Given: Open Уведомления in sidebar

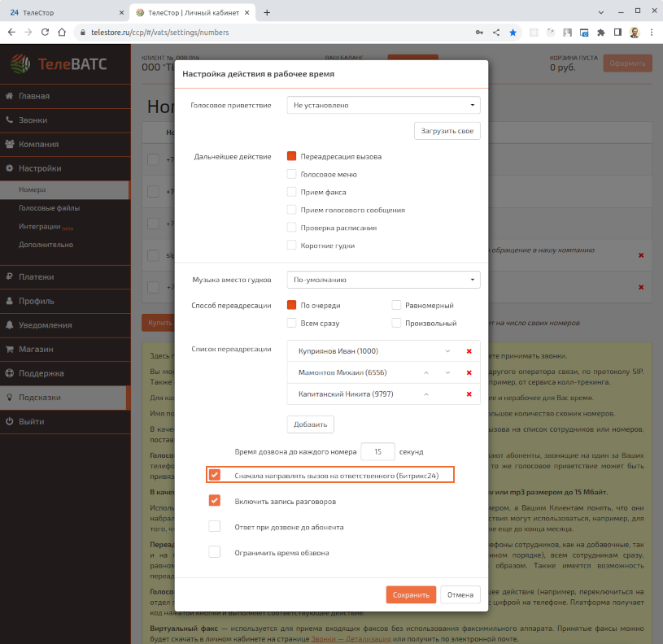Looking at the screenshot, I should 65,325.
